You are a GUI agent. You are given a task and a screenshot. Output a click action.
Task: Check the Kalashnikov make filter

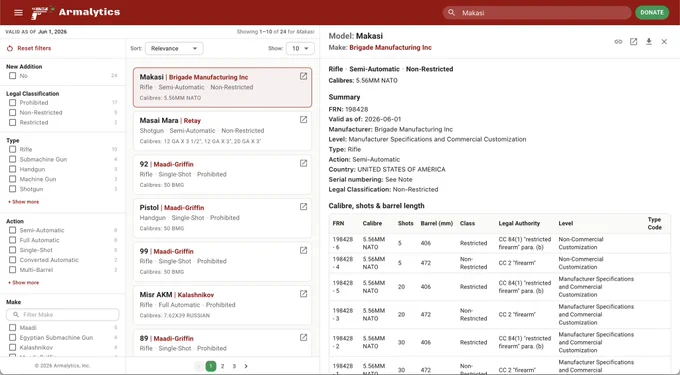click(x=13, y=348)
